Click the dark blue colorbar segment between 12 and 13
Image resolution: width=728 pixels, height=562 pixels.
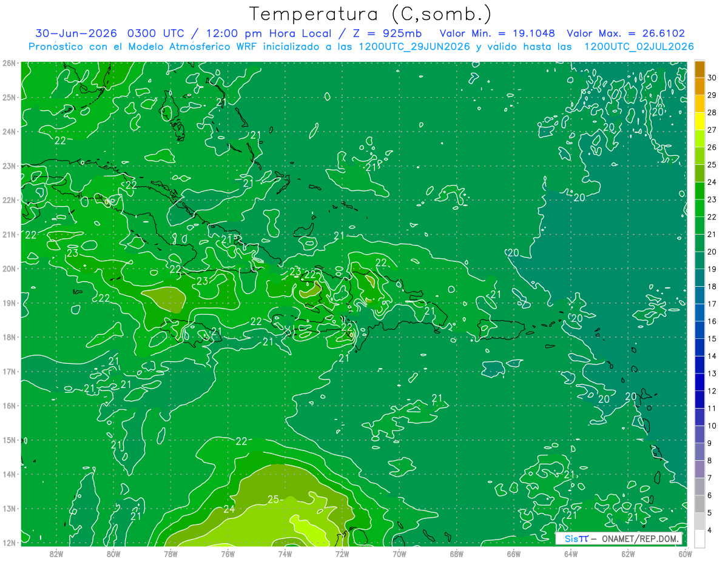coord(699,382)
